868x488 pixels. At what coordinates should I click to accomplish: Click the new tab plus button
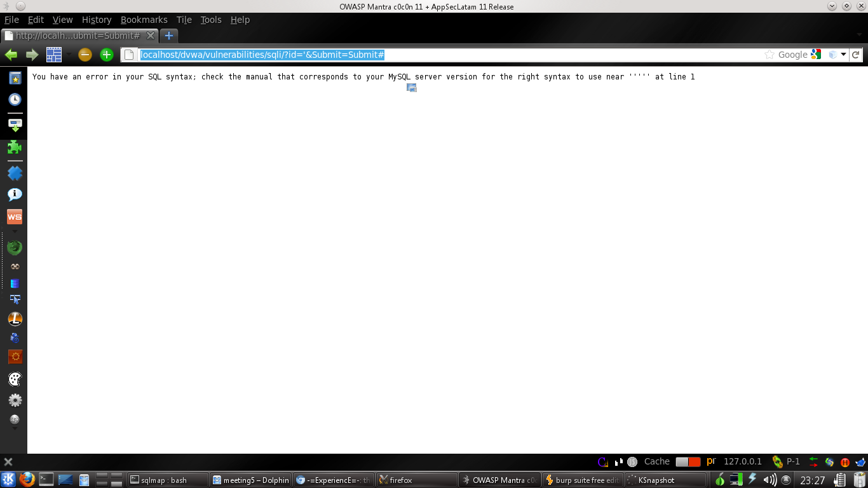point(168,36)
